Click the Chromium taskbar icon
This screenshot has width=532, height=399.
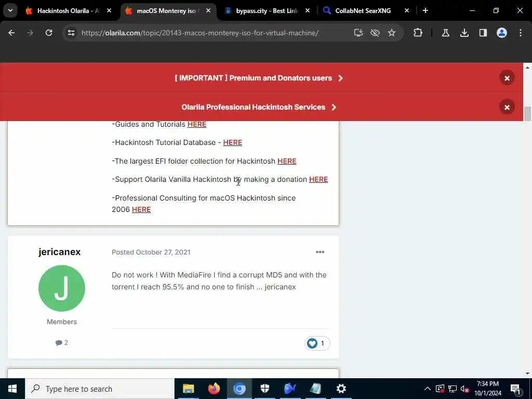239,389
